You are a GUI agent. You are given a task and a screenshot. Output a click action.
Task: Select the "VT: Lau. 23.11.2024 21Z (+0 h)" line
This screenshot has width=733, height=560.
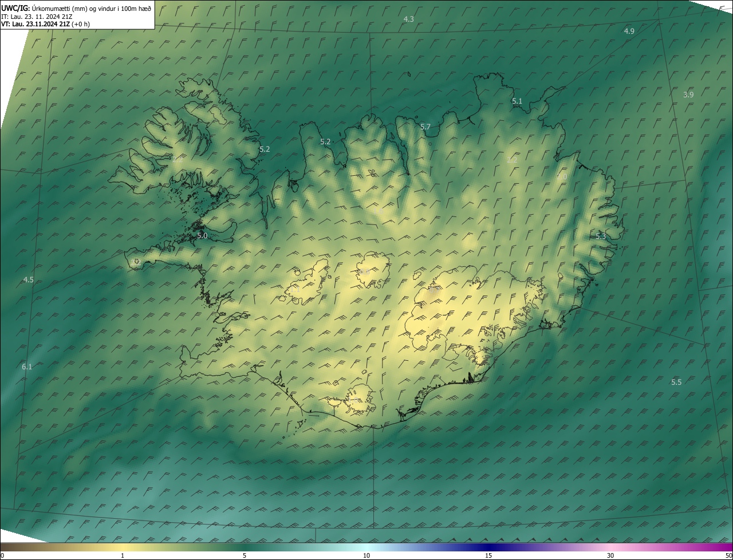click(x=45, y=23)
